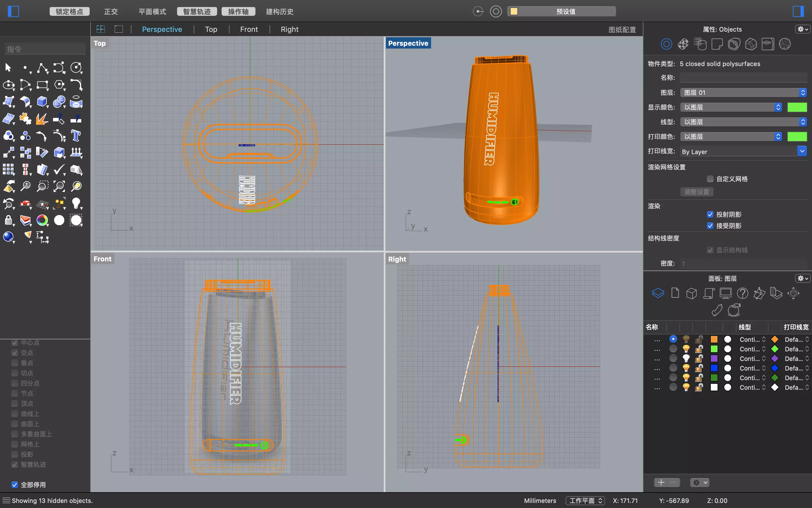Open the rectangular Array grid tool
812x508 pixels.
(x=8, y=169)
